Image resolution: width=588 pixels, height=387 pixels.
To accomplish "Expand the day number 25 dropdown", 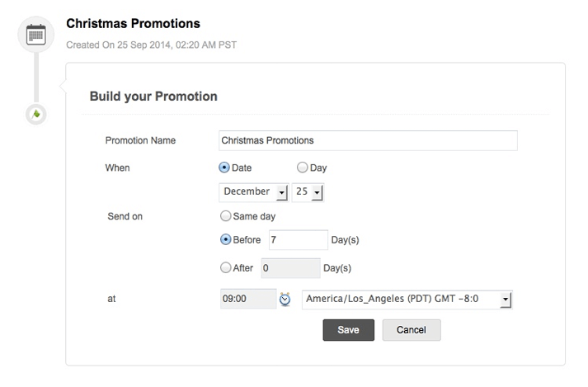I will coord(308,192).
